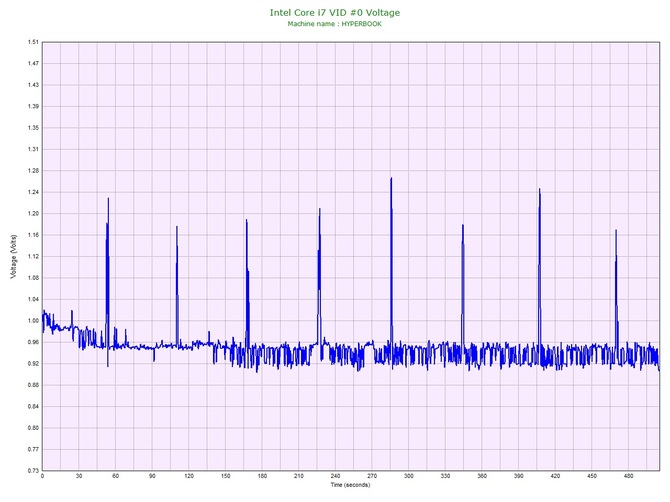The height and width of the screenshot is (502, 670).
Task: Select the 450 seconds time tick
Action: coord(592,476)
